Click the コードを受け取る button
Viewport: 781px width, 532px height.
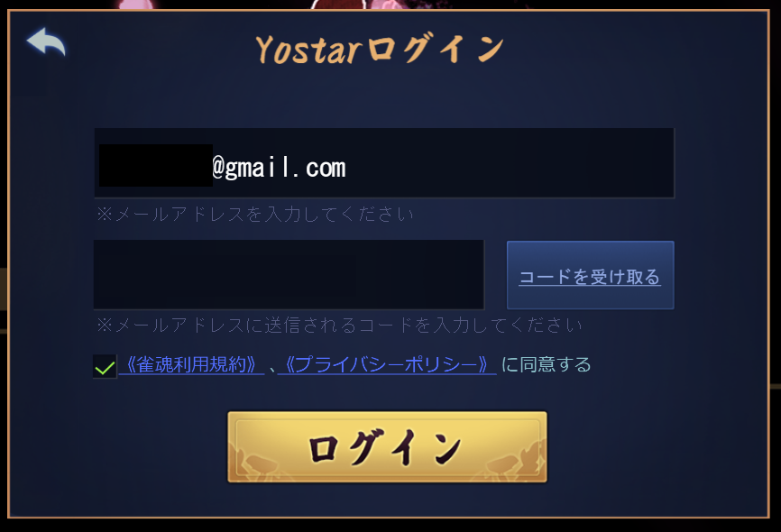point(590,275)
